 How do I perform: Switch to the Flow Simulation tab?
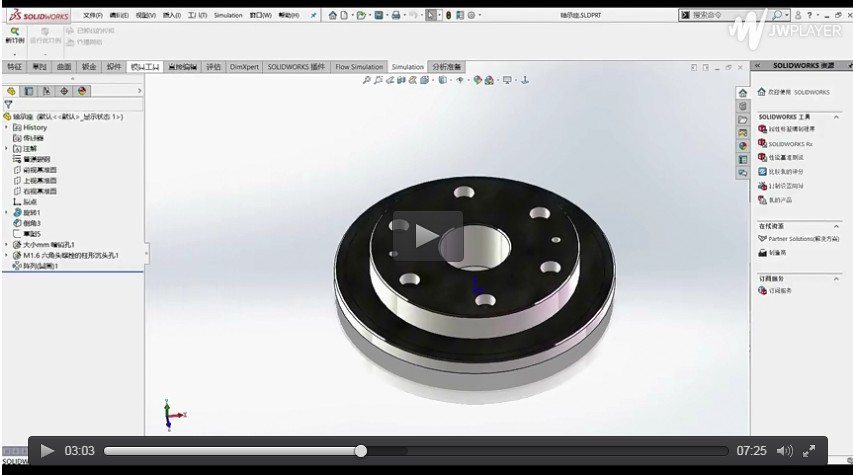pos(357,67)
